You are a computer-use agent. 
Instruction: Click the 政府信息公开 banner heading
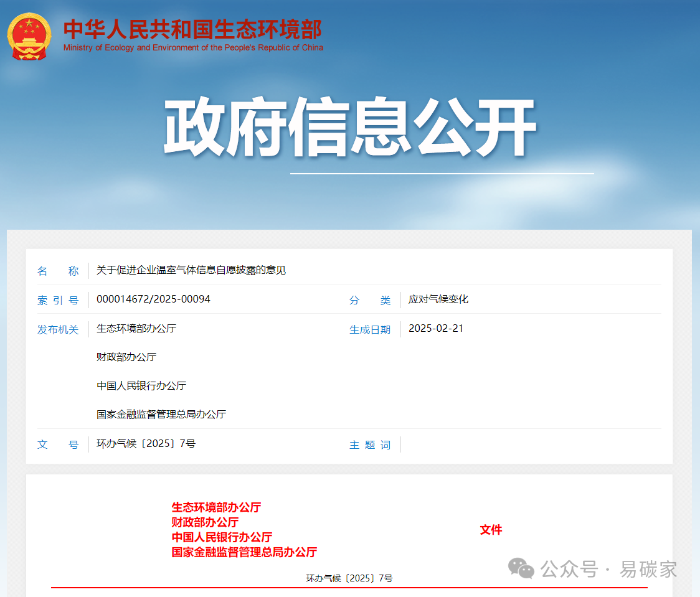click(350, 127)
